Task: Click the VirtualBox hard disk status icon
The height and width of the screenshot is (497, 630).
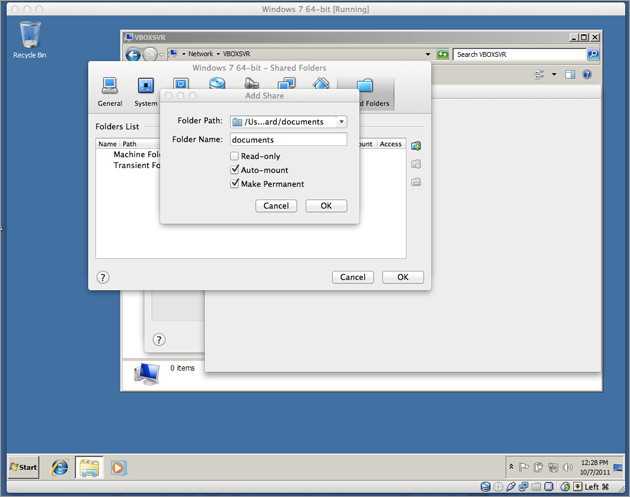Action: coord(485,487)
